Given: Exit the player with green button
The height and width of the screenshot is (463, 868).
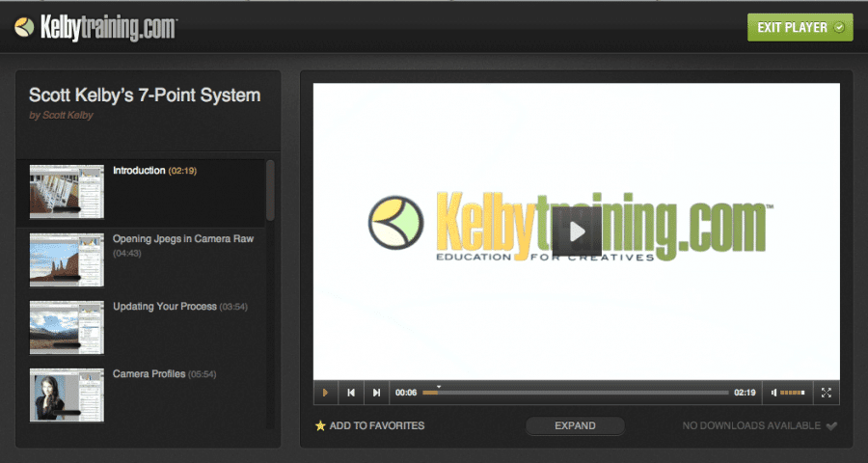Looking at the screenshot, I should pos(800,28).
